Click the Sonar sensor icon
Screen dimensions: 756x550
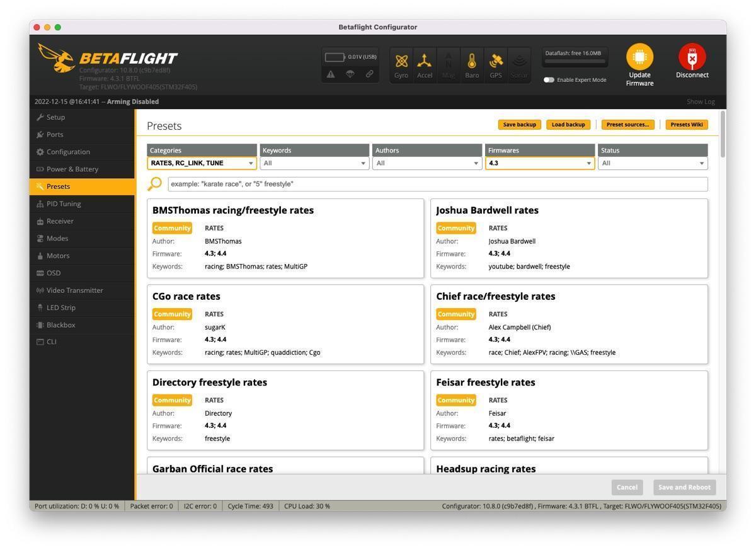pos(519,65)
